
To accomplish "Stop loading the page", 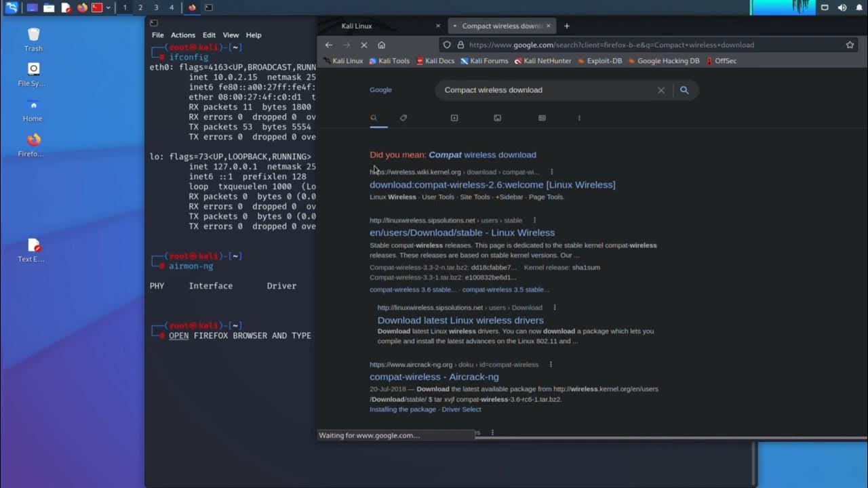I will click(364, 45).
